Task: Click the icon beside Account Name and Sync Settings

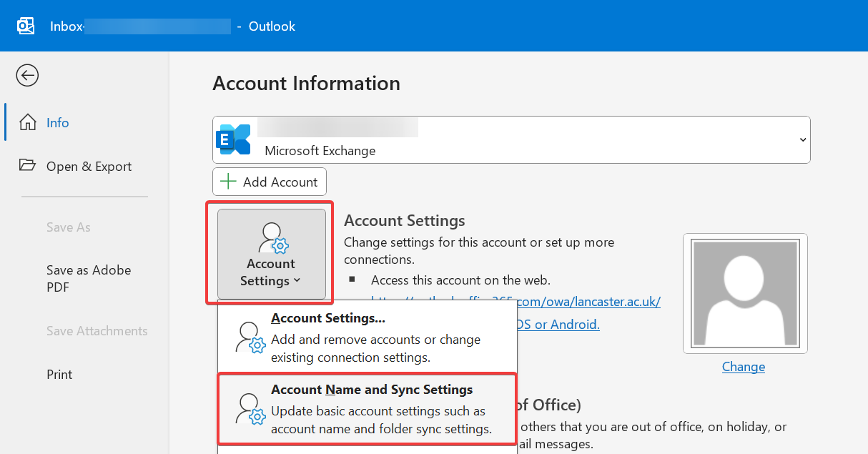Action: (x=250, y=409)
